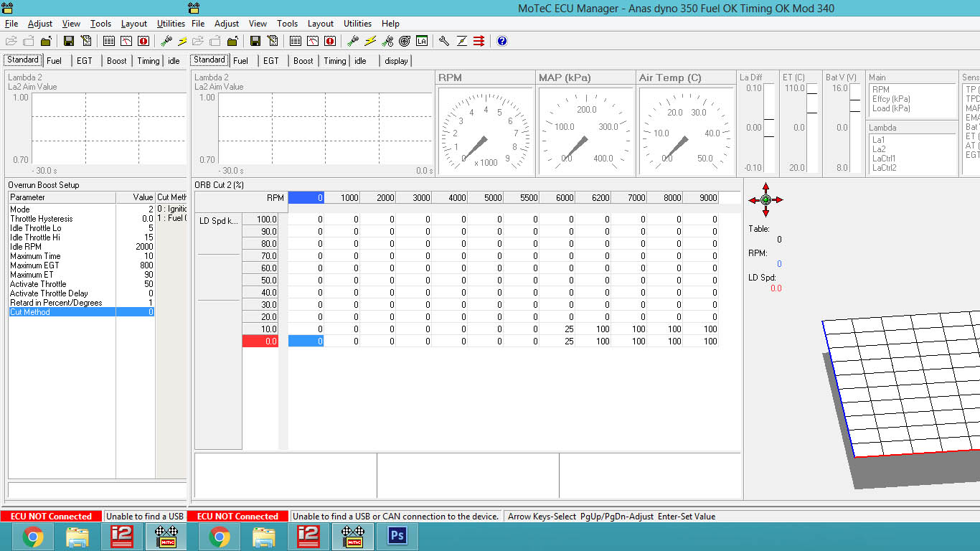The image size is (980, 551).
Task: Click yellow ignition spark icon in right toolbar
Action: pos(370,41)
